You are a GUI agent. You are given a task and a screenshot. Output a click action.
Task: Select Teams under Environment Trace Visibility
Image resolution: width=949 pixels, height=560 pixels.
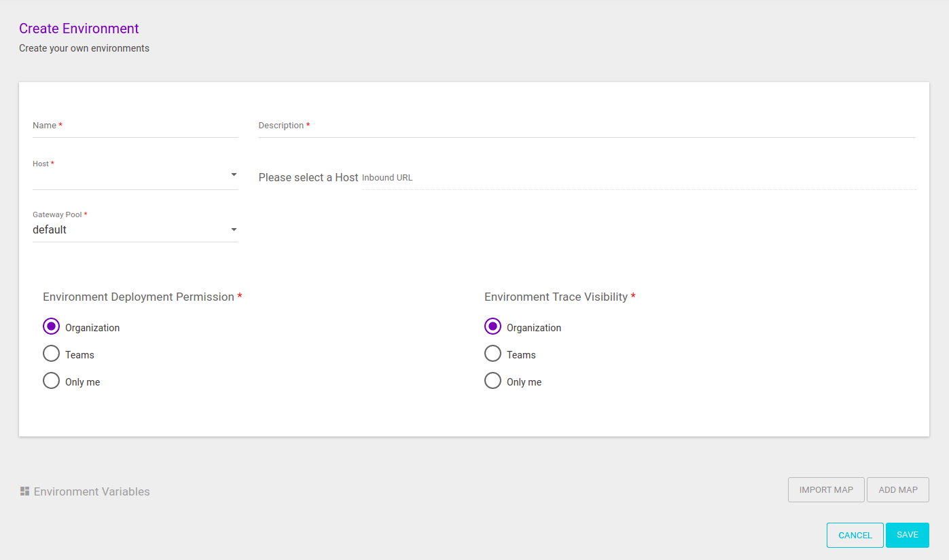pos(493,354)
